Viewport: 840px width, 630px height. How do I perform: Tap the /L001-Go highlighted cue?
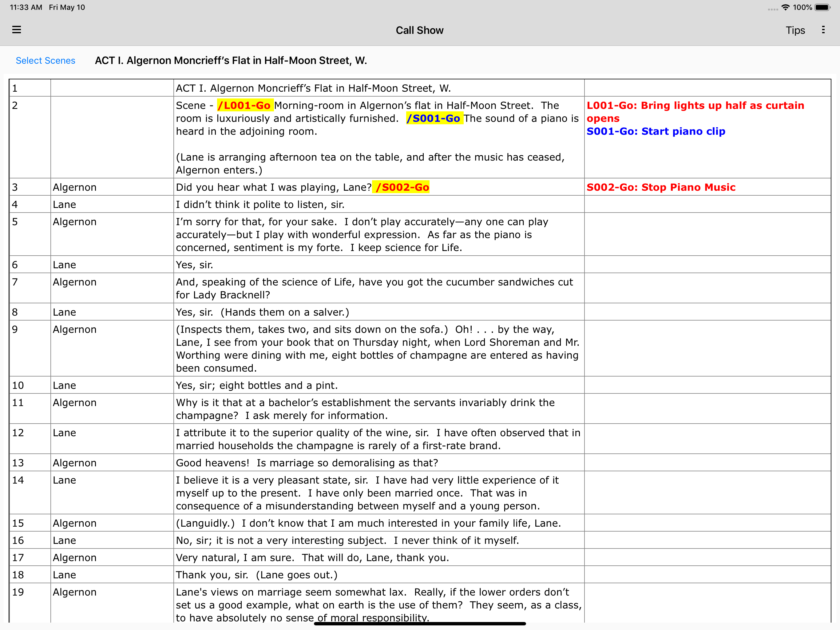[x=245, y=105]
